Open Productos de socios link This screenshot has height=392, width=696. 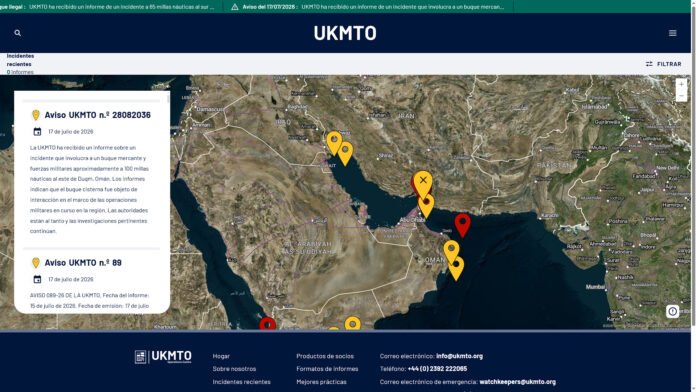click(x=325, y=356)
